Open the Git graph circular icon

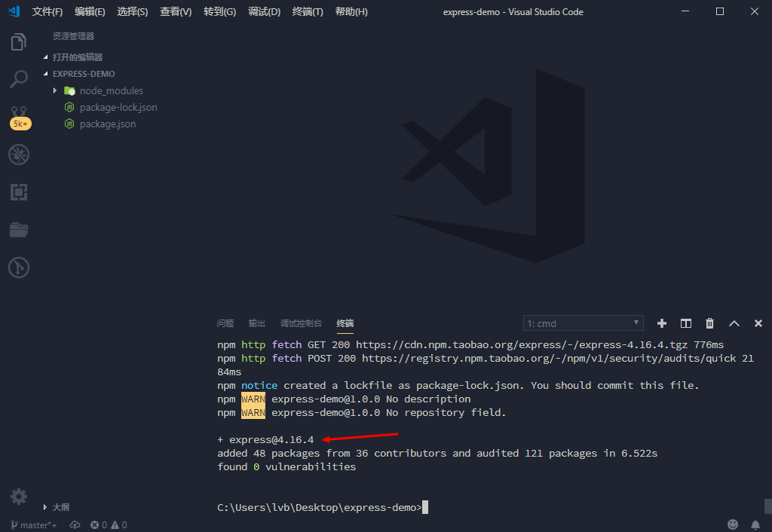(19, 268)
